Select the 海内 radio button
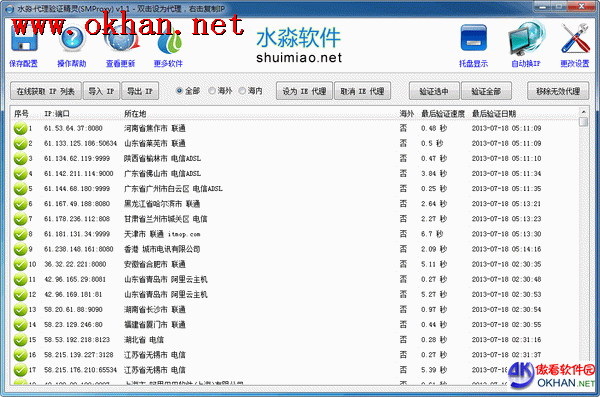Viewport: 600px width, 397px height. [x=242, y=91]
